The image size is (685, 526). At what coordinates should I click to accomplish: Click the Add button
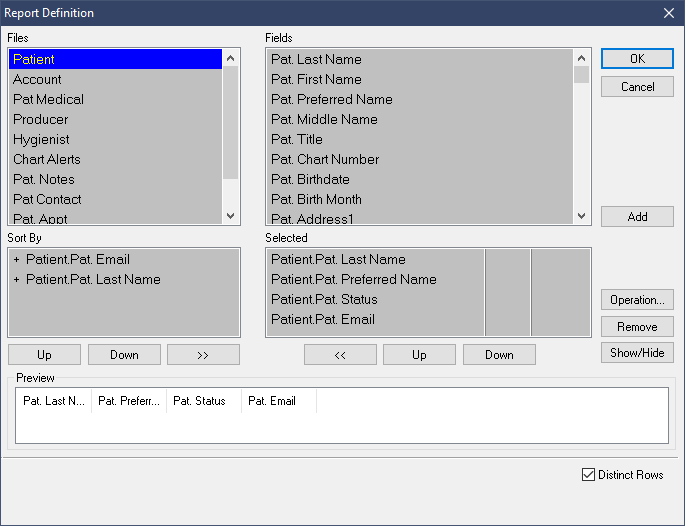click(x=637, y=217)
